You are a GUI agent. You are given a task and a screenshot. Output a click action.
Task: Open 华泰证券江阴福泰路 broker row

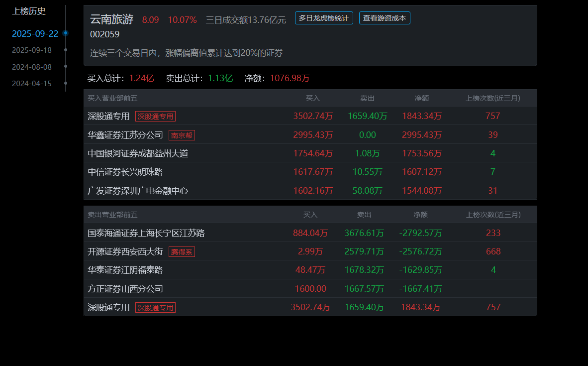coord(310,270)
